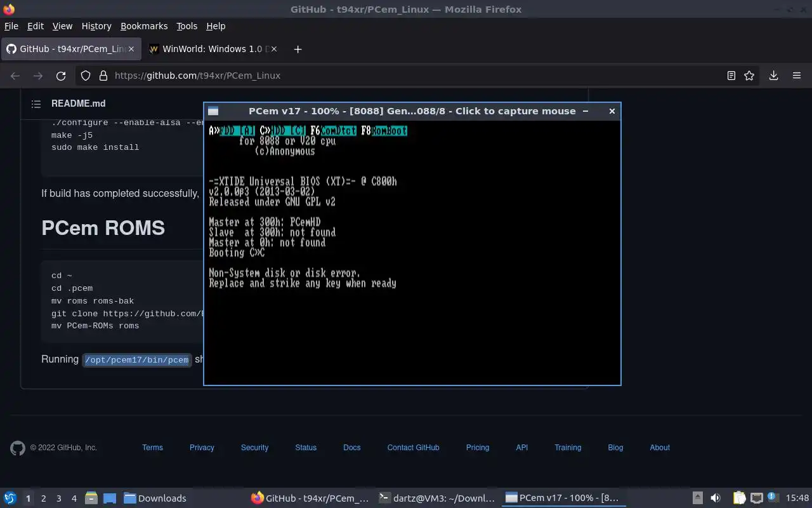812x508 pixels.
Task: Open file manager icon in the taskbar
Action: tap(91, 498)
